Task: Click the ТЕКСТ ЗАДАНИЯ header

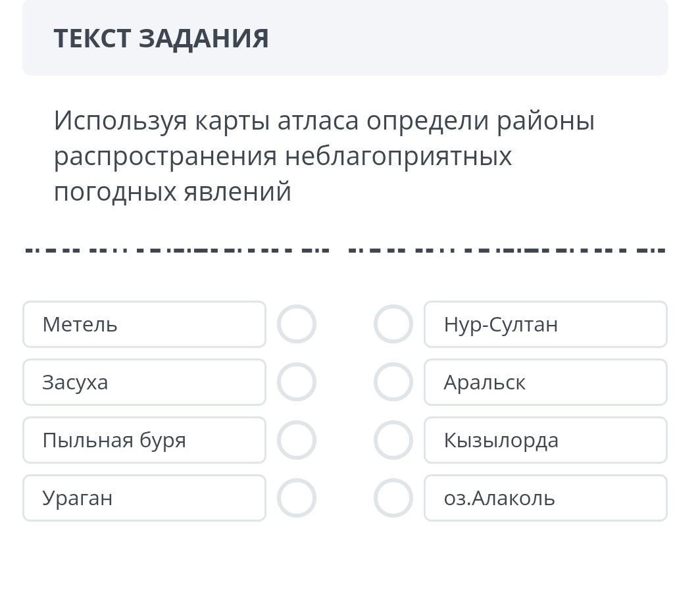Action: coord(161,38)
